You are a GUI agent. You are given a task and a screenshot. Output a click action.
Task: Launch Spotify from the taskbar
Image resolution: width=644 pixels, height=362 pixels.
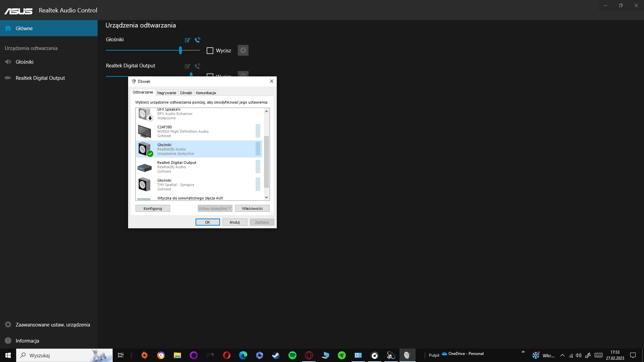[292, 355]
